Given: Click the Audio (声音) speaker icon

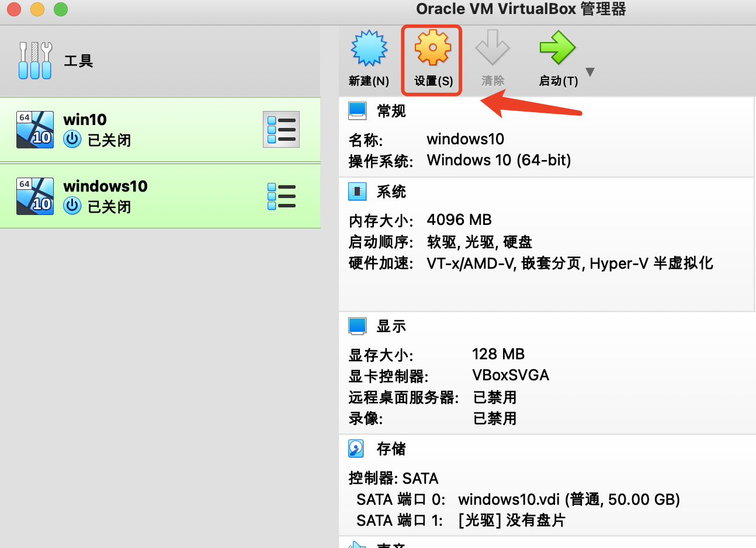Looking at the screenshot, I should tap(357, 543).
